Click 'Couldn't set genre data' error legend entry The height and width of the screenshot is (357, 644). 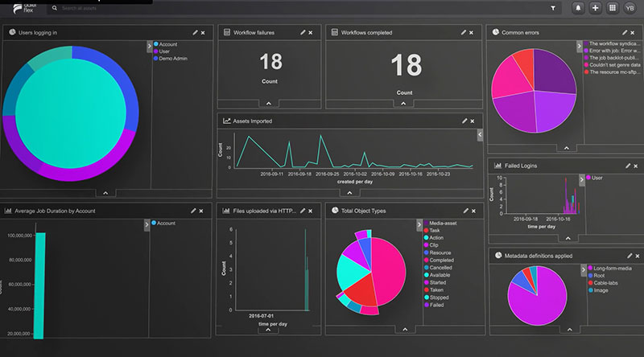click(x=612, y=65)
